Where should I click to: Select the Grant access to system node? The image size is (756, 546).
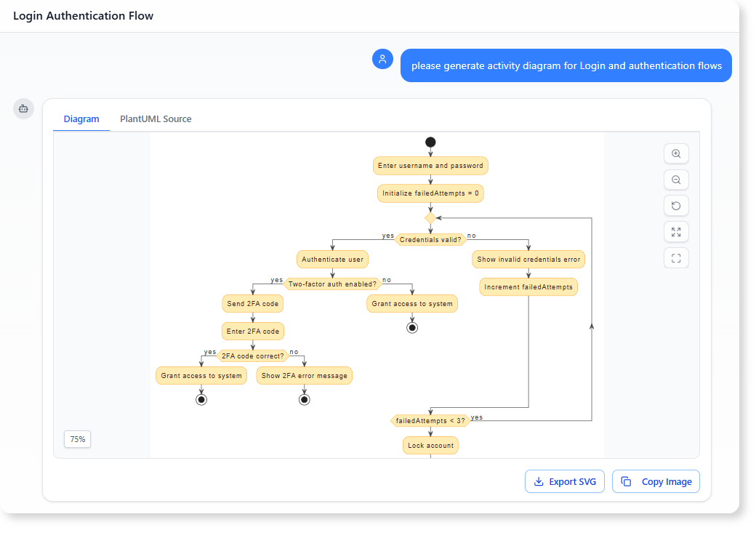[412, 304]
